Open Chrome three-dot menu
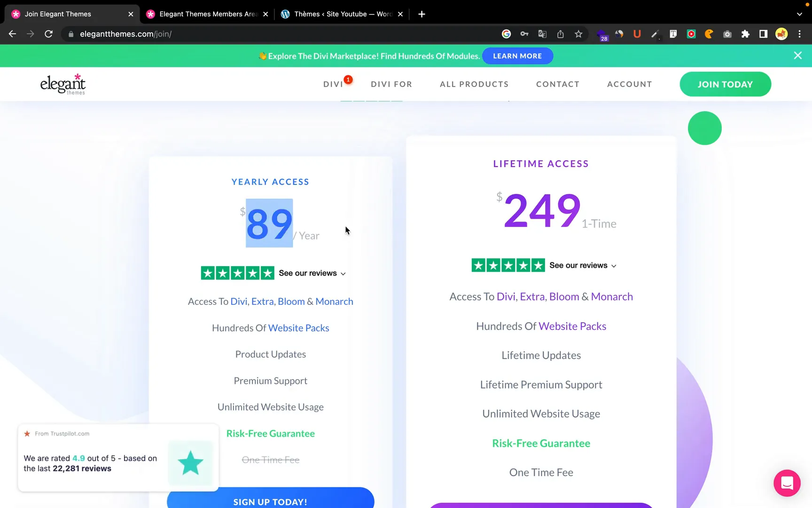Image resolution: width=812 pixels, height=508 pixels. pos(799,34)
